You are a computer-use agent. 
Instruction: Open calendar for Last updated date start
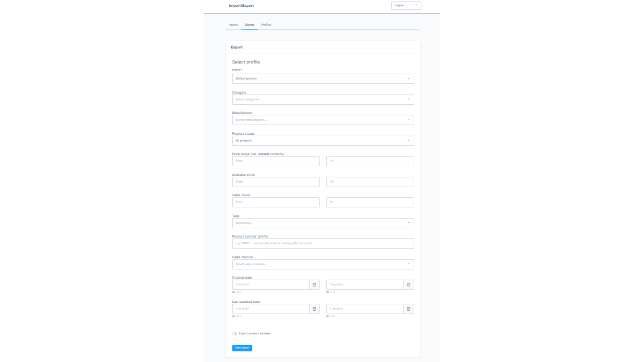pos(314,309)
